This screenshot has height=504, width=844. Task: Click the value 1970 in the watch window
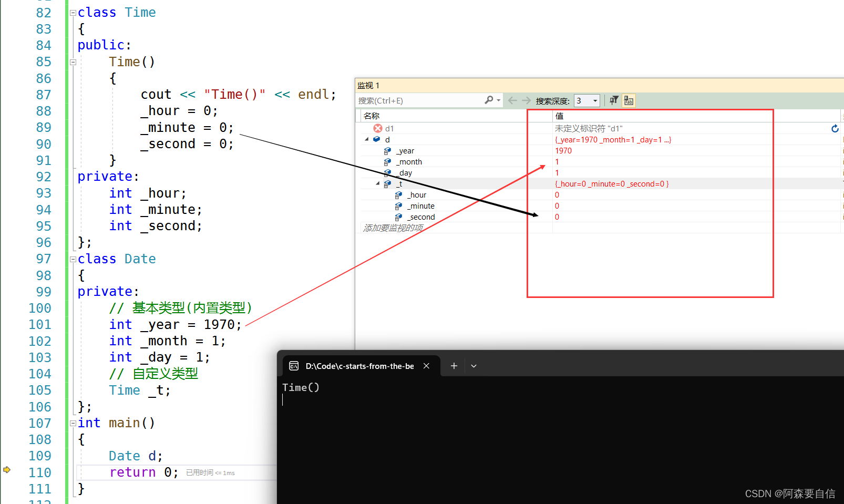563,151
